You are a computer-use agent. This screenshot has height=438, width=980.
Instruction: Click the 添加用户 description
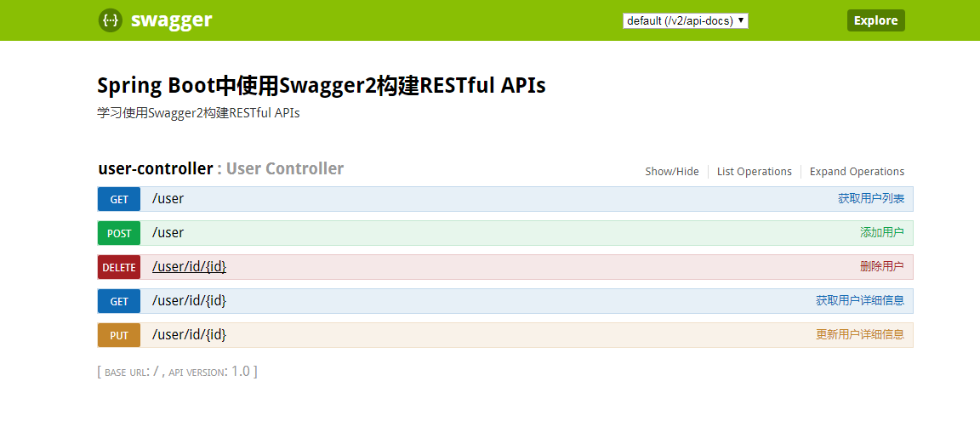pos(882,232)
